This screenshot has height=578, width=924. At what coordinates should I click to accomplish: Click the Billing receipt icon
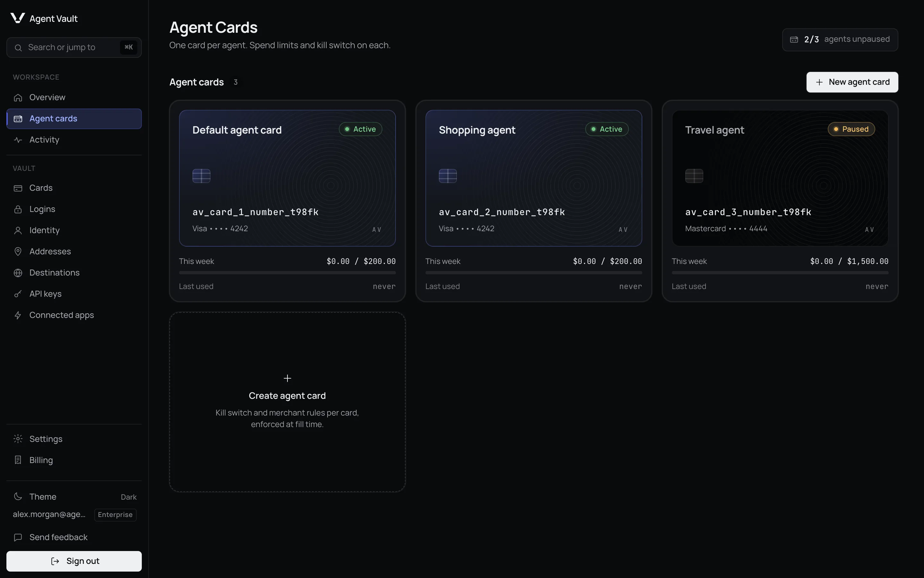pos(18,460)
